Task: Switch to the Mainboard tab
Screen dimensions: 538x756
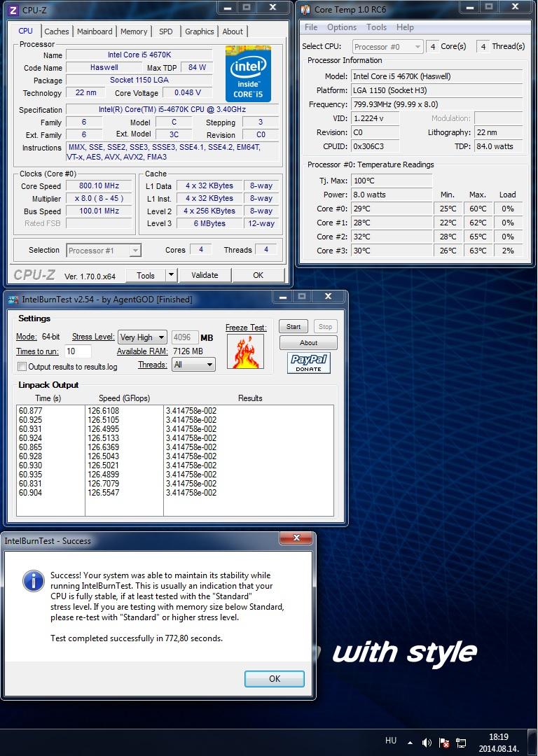Action: click(95, 31)
